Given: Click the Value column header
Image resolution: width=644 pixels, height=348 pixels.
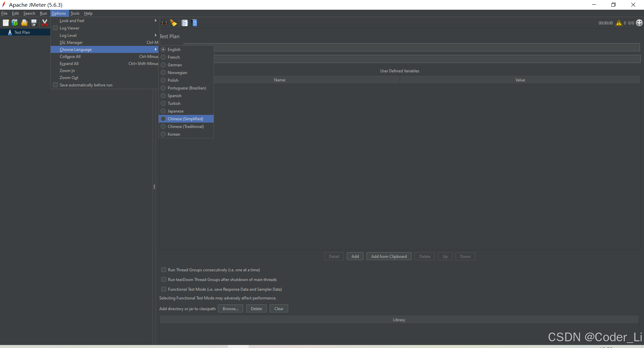Looking at the screenshot, I should tap(520, 80).
